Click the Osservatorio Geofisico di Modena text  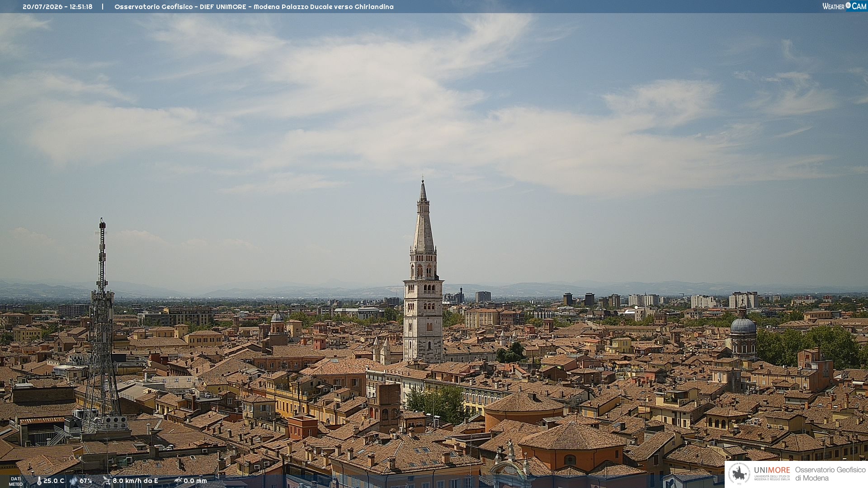click(x=830, y=474)
